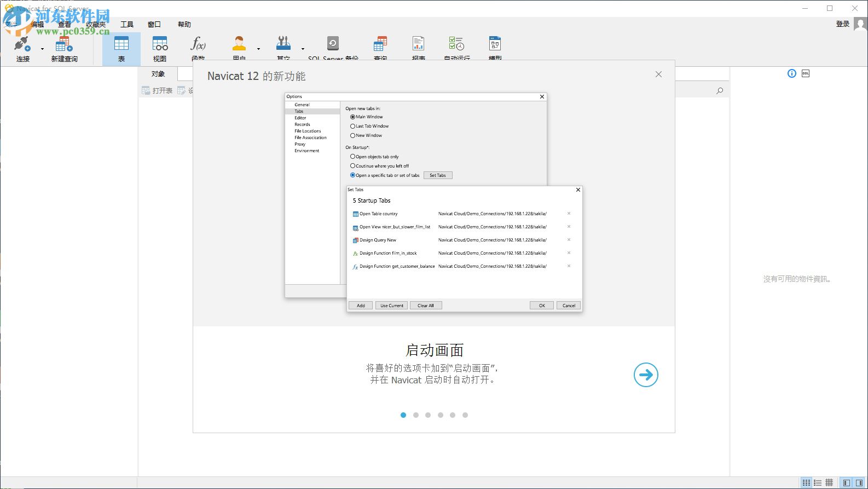
Task: Open the 编辑 menu
Action: 37,24
